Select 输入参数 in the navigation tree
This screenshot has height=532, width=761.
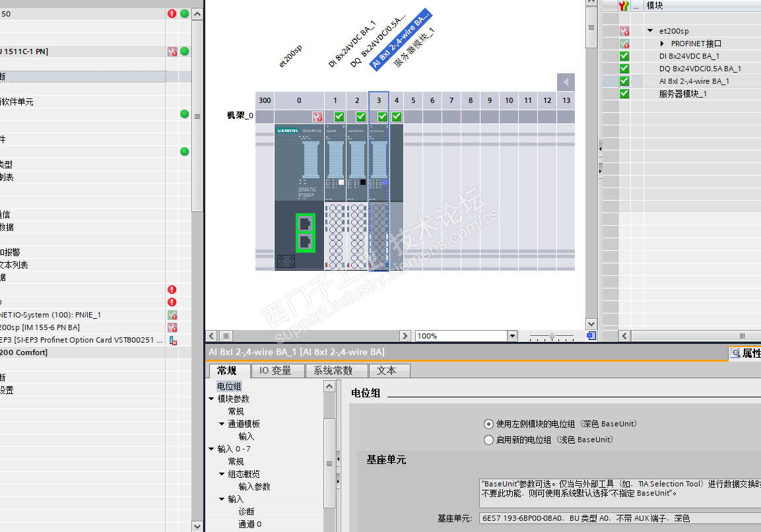point(254,486)
